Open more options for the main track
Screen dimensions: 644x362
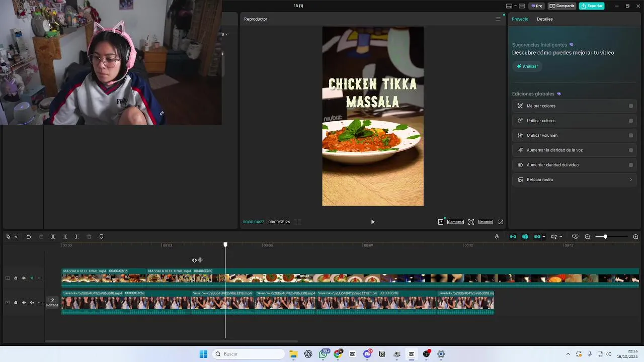pyautogui.click(x=40, y=303)
